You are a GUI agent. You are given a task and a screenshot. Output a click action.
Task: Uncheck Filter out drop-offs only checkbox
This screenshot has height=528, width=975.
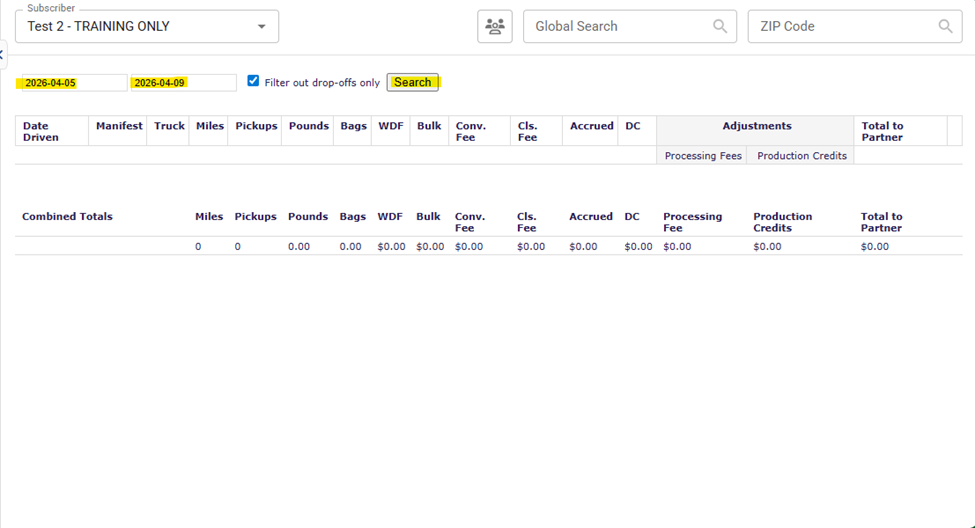(253, 81)
